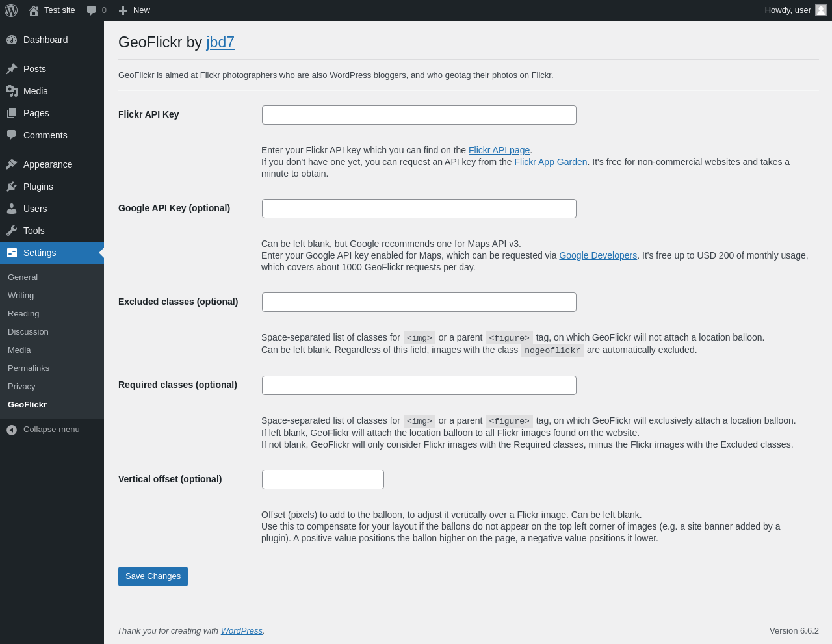Click into the Vertical offset field
832x644 pixels.
[323, 480]
